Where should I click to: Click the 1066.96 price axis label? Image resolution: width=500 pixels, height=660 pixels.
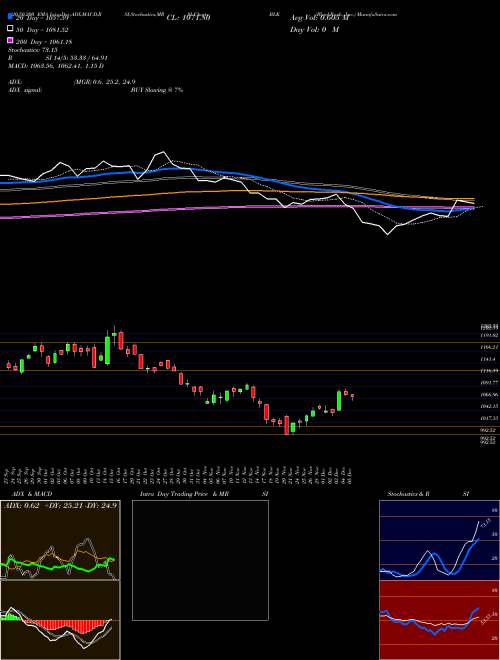490,395
